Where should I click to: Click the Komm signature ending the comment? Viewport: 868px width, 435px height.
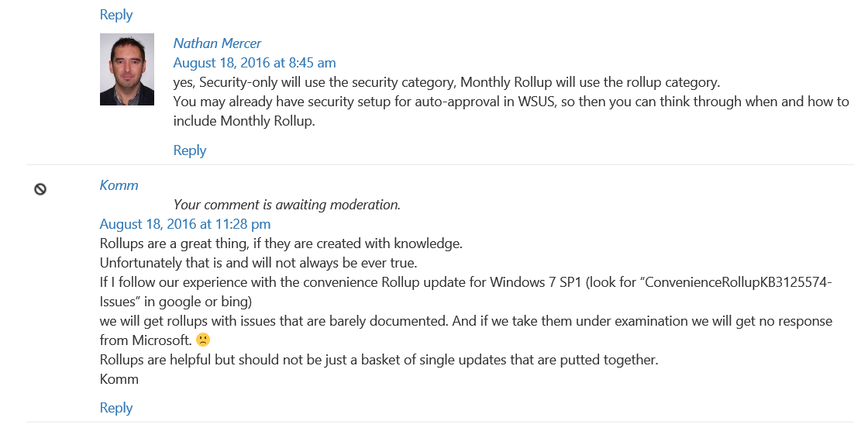(x=119, y=379)
